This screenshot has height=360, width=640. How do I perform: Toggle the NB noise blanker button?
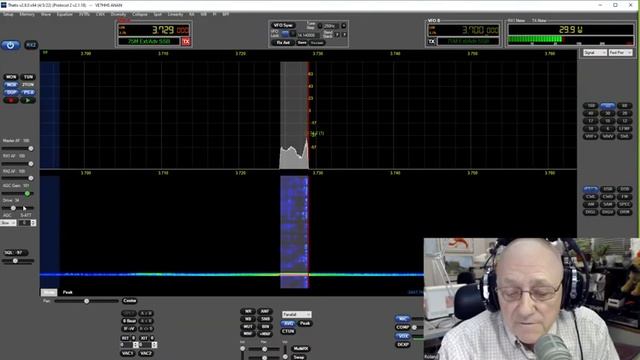[x=248, y=319]
